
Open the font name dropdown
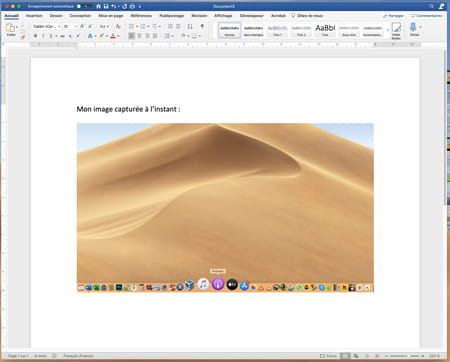(47, 26)
